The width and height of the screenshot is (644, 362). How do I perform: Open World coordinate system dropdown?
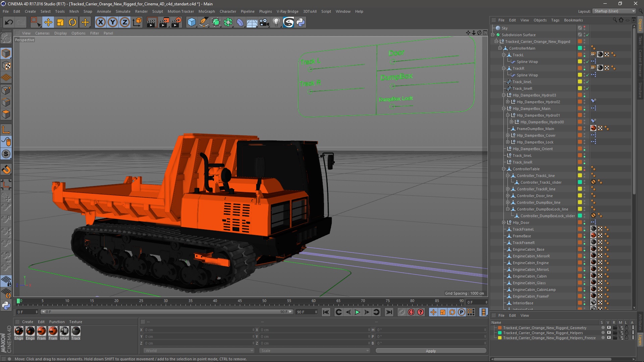(x=199, y=351)
